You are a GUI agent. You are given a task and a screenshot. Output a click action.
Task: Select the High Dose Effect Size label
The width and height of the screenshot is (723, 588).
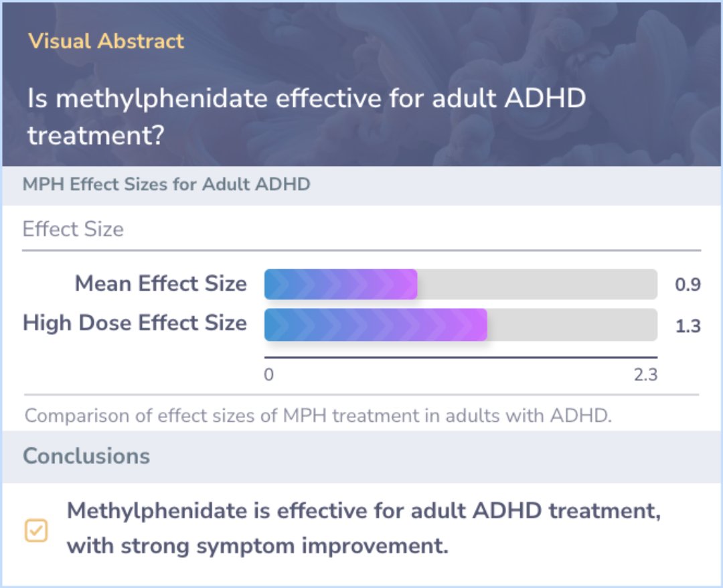135,323
